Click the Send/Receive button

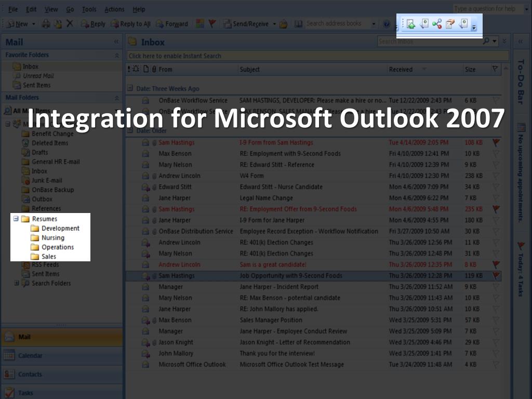pos(246,24)
